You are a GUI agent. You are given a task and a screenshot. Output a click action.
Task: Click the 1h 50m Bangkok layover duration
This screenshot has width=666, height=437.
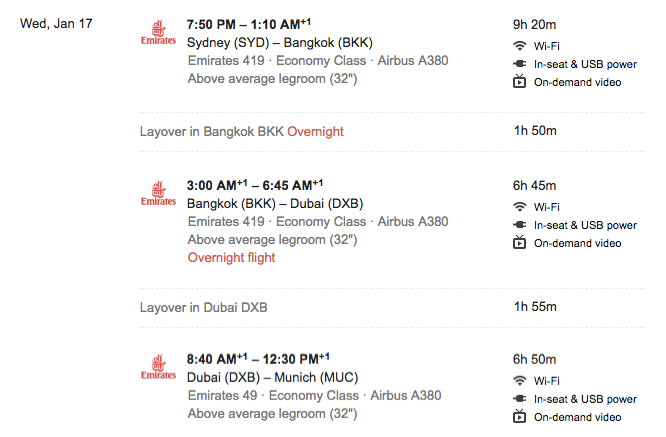pos(535,131)
